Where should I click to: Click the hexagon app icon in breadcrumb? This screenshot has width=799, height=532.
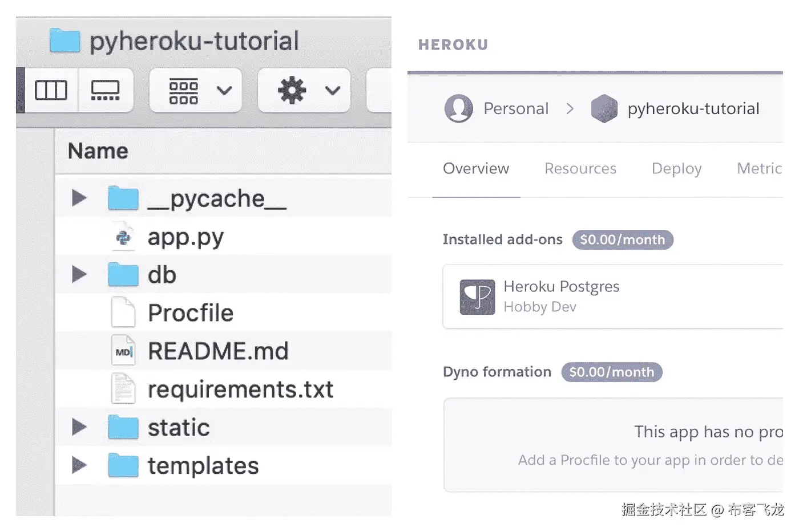(604, 108)
